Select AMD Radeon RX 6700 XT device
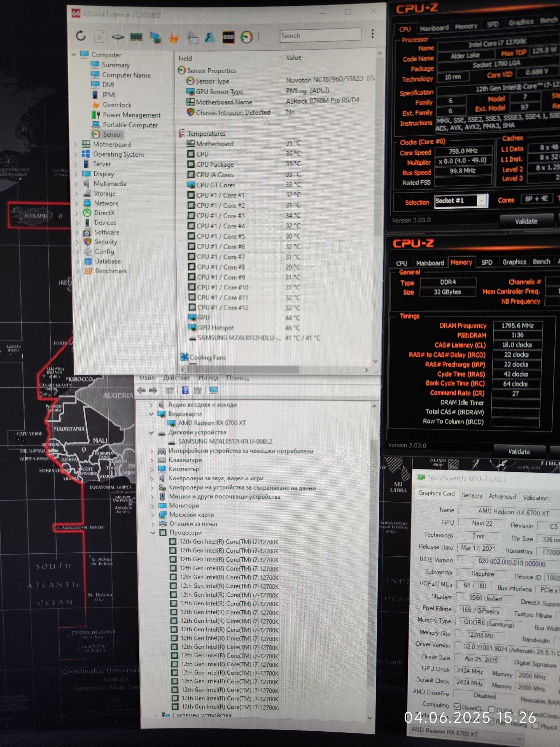560x747 pixels. 212,423
